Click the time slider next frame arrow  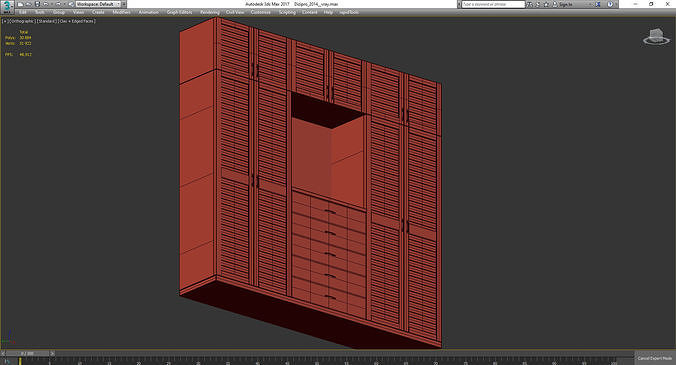click(52, 353)
